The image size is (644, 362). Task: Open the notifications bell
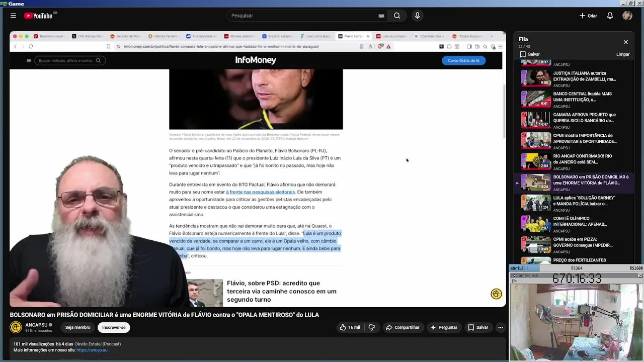[x=610, y=16]
